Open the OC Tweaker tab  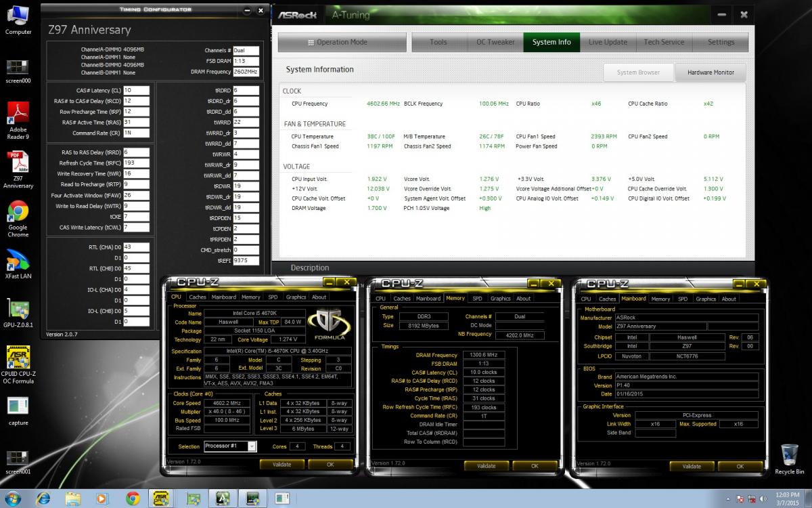click(495, 42)
